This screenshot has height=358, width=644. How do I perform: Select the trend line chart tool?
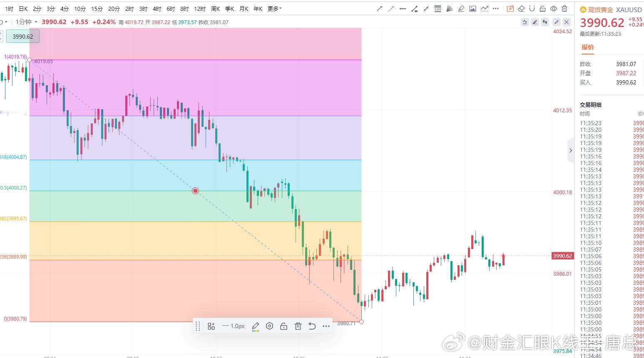(484, 9)
